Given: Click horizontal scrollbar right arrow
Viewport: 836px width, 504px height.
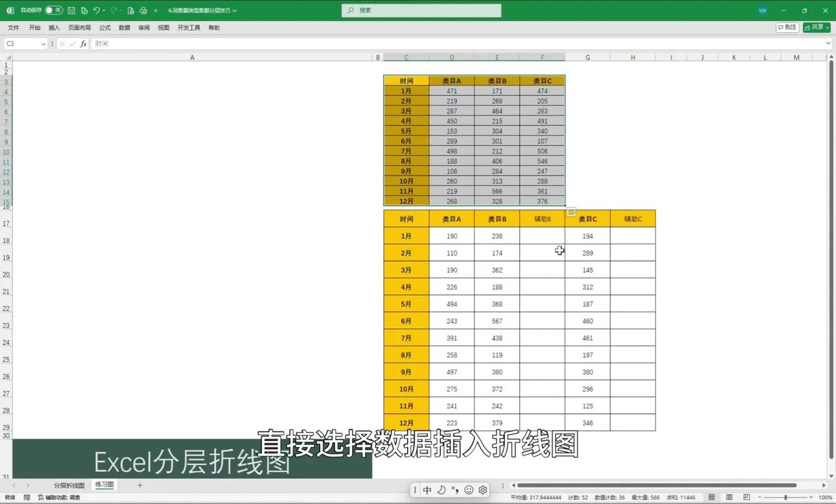Looking at the screenshot, I should [825, 485].
